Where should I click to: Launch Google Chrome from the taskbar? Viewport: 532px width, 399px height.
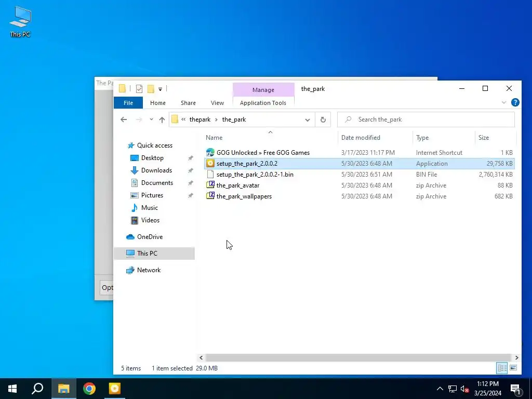[89, 389]
